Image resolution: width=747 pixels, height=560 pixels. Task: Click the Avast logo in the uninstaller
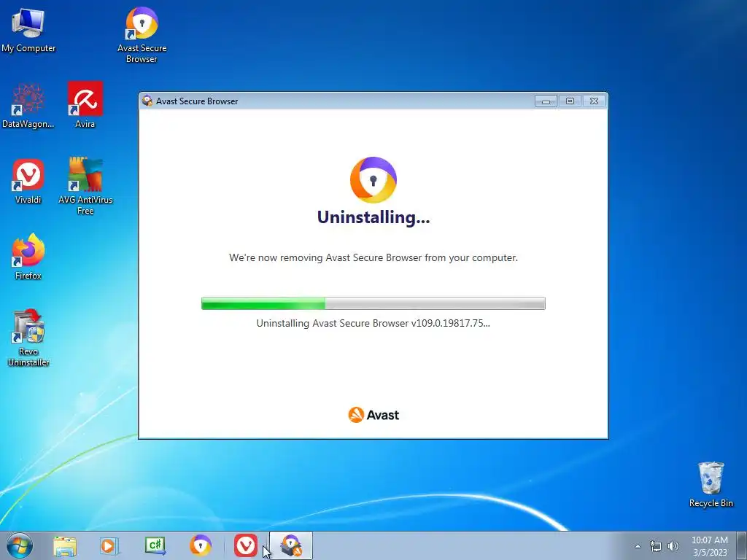pos(373,415)
